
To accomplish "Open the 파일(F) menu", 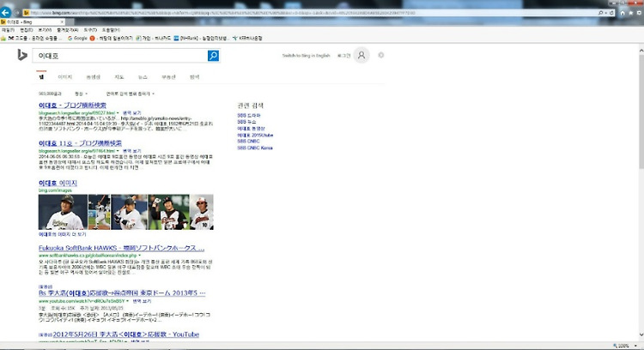I will coord(8,30).
